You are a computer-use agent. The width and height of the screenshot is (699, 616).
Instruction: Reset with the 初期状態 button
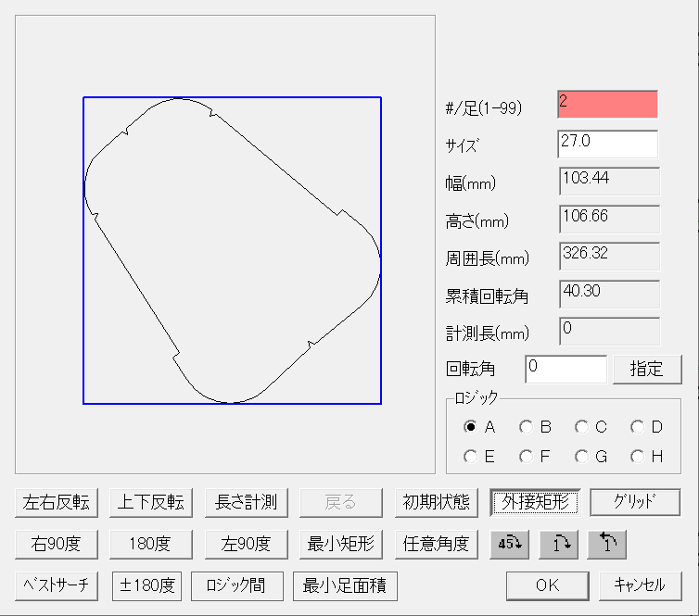pyautogui.click(x=436, y=502)
